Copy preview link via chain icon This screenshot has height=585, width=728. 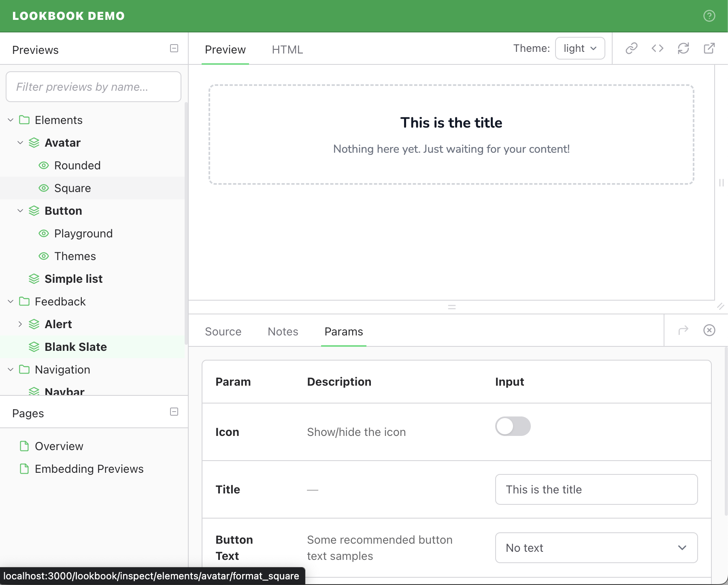[631, 48]
